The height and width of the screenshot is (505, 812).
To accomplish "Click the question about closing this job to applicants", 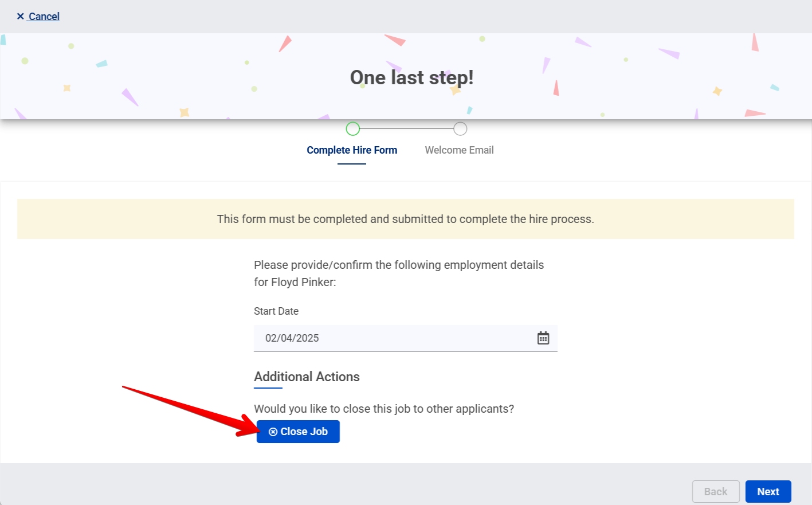I will point(383,408).
